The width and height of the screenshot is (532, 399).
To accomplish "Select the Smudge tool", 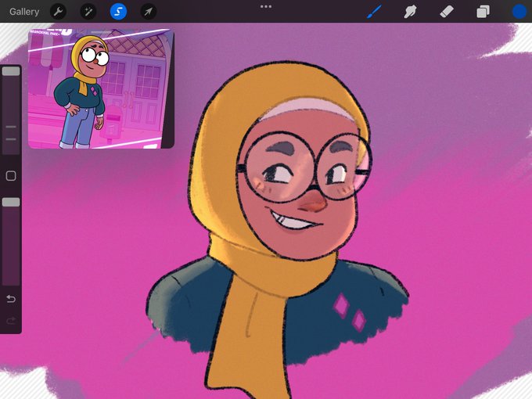I will point(410,12).
